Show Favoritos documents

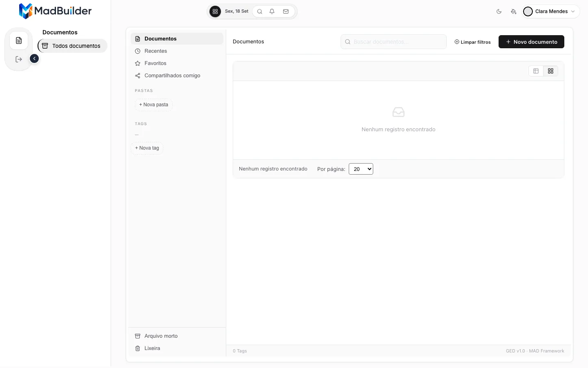(177, 63)
